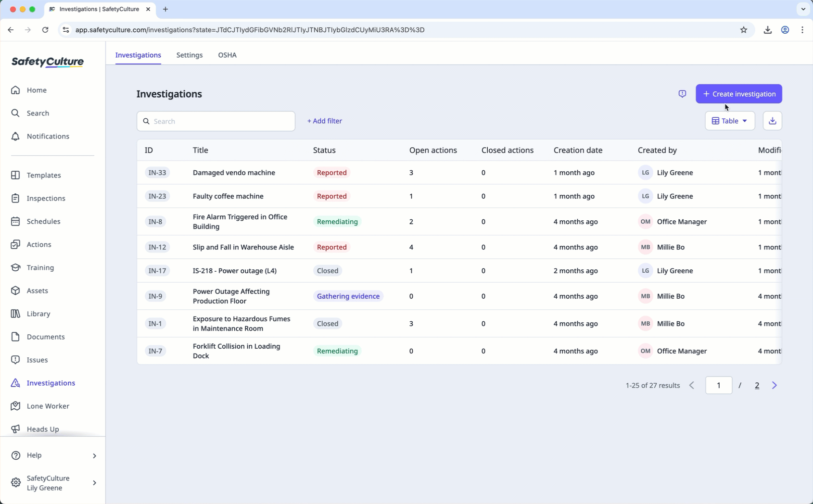Click Add filter link
The height and width of the screenshot is (504, 813).
pos(325,121)
